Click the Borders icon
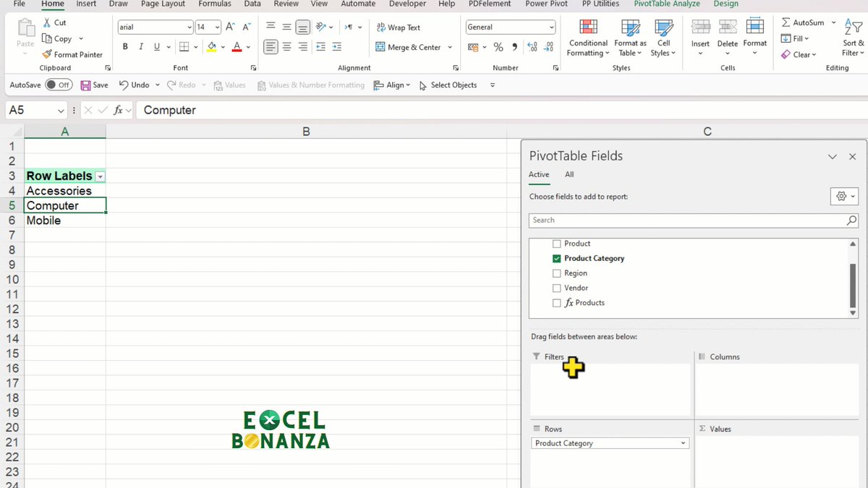868x488 pixels. [184, 47]
